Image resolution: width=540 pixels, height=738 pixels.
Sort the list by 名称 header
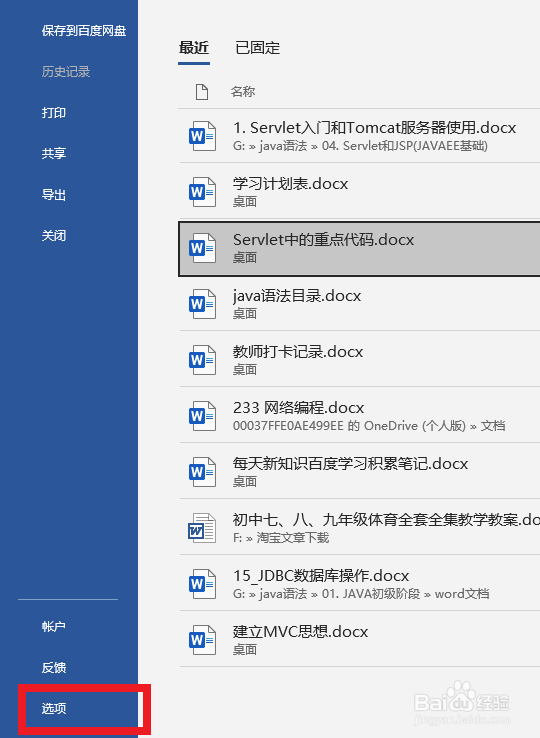[x=243, y=91]
